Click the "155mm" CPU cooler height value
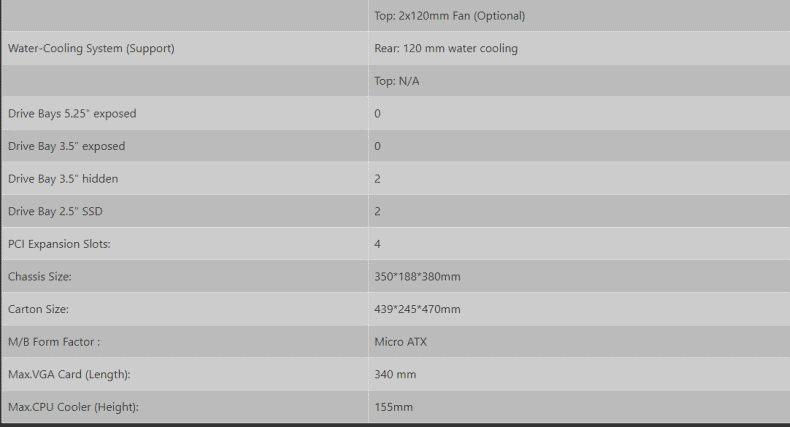The height and width of the screenshot is (427, 790). click(393, 407)
